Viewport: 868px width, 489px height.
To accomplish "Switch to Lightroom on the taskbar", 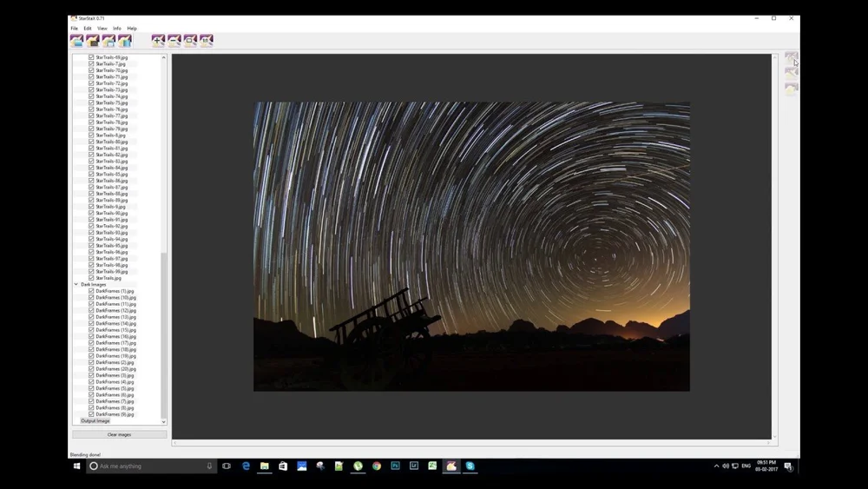I will click(x=413, y=466).
